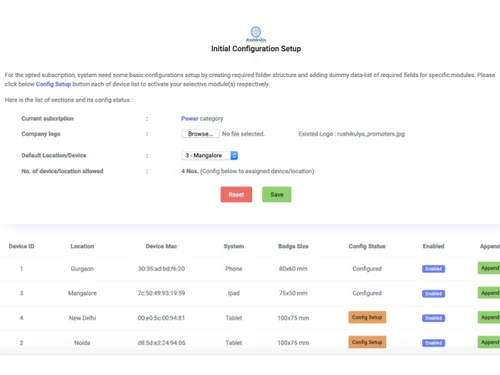Click Append button in Noida row

point(489,342)
